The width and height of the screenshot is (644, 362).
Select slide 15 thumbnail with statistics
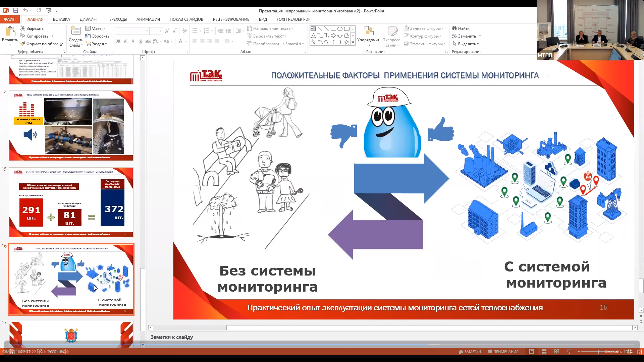71,202
